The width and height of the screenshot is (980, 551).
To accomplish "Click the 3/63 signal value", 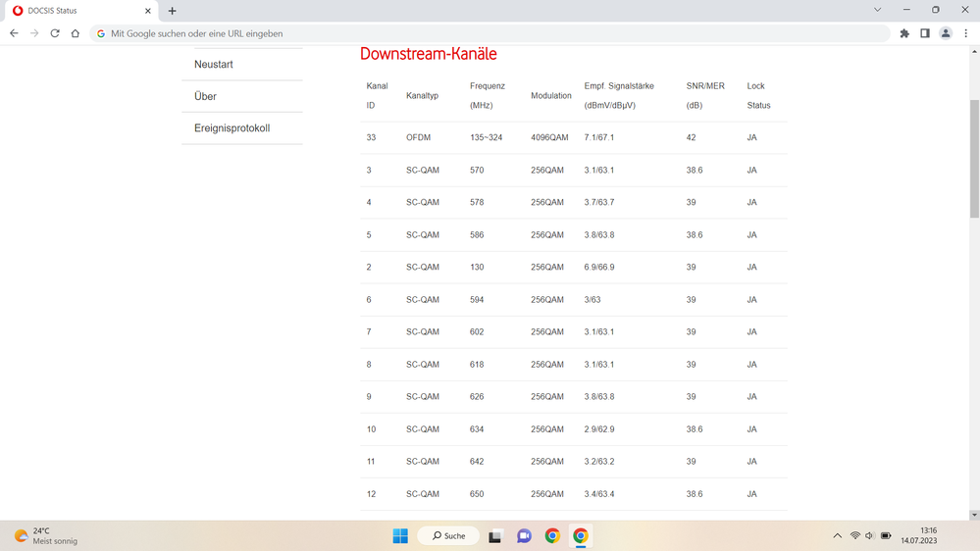I will (592, 300).
